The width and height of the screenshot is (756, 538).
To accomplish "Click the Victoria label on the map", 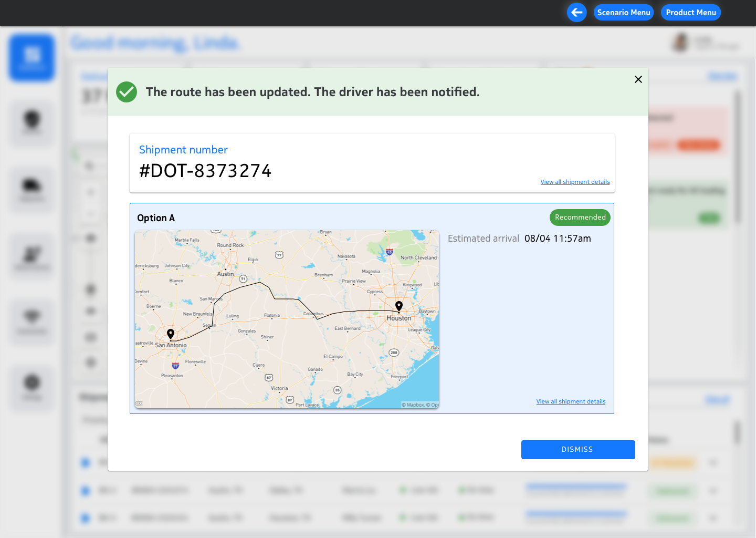I will pos(279,388).
